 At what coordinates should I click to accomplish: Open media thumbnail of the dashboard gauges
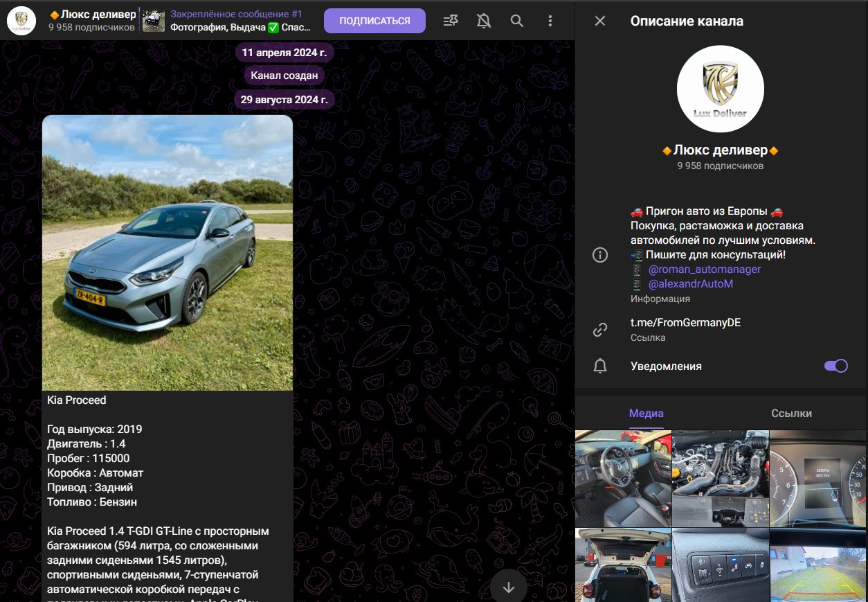point(819,479)
